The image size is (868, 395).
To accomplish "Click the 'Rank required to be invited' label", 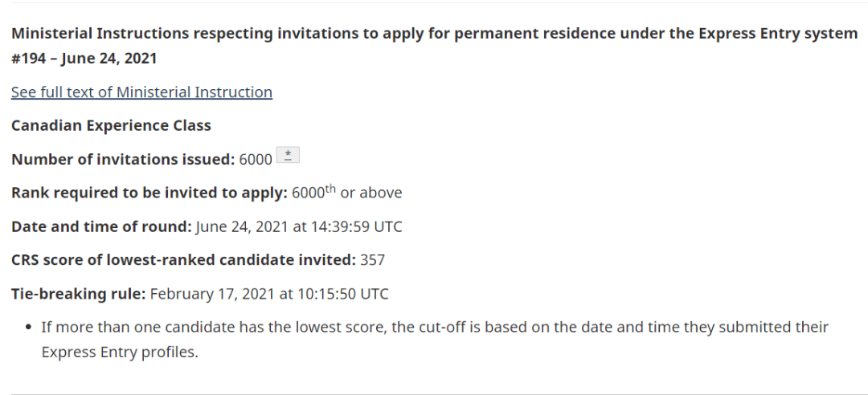I will [149, 193].
